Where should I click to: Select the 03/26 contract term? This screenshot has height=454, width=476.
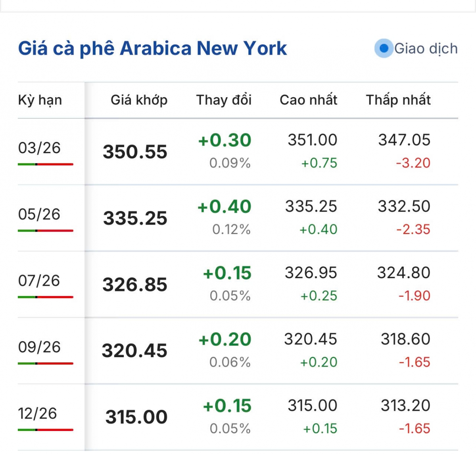click(x=39, y=148)
